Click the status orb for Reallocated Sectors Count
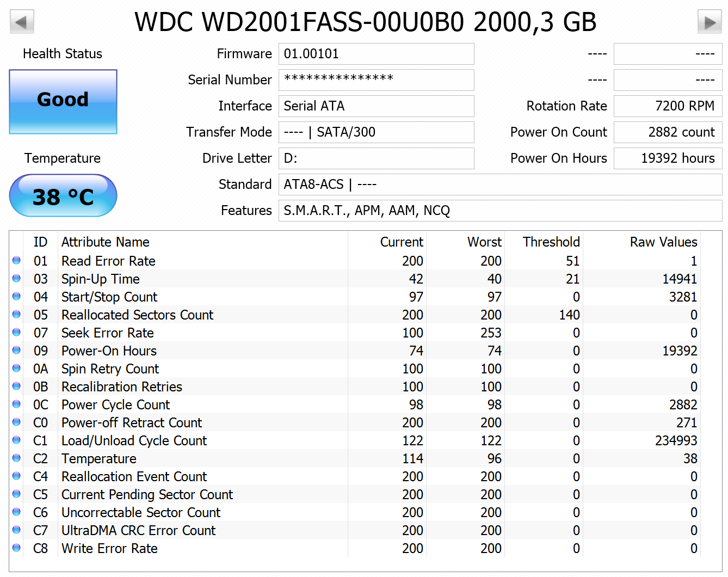Viewport: 728px width, 577px height. (16, 315)
